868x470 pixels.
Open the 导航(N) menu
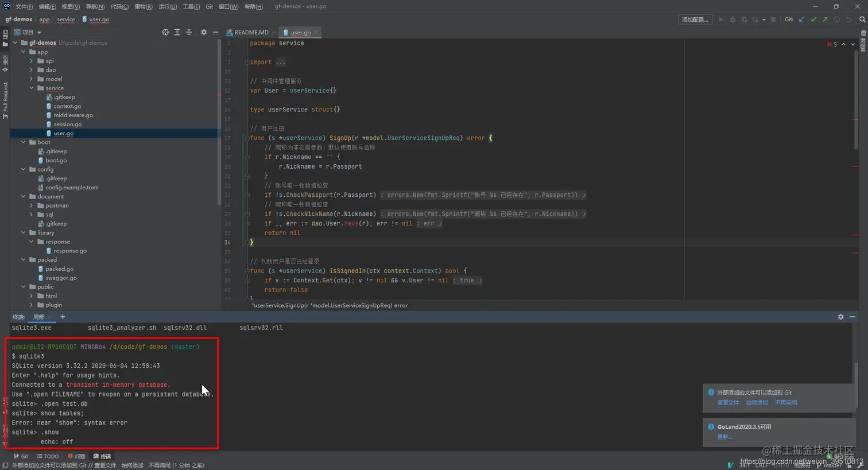tap(95, 6)
